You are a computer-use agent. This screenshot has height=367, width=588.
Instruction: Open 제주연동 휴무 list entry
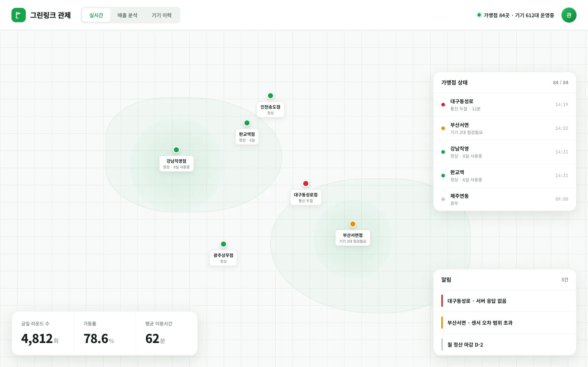click(x=504, y=199)
